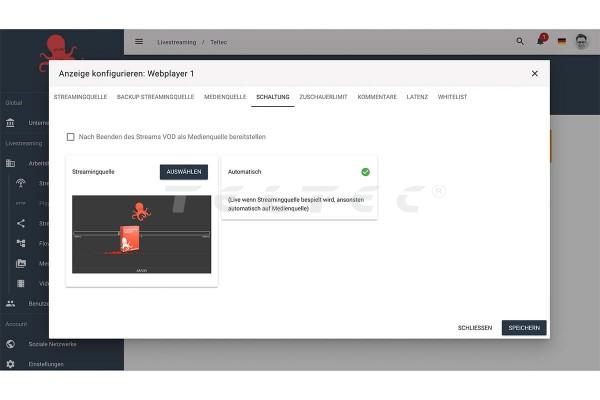Image resolution: width=600 pixels, height=400 pixels.
Task: Select the Automatisch option green checkmark
Action: [365, 172]
